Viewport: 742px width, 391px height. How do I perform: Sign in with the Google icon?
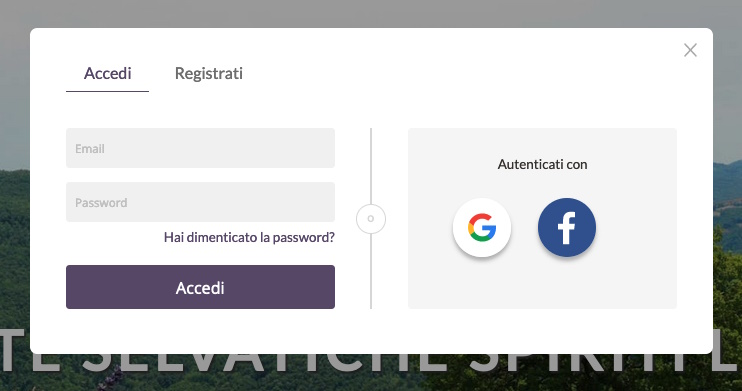click(482, 227)
